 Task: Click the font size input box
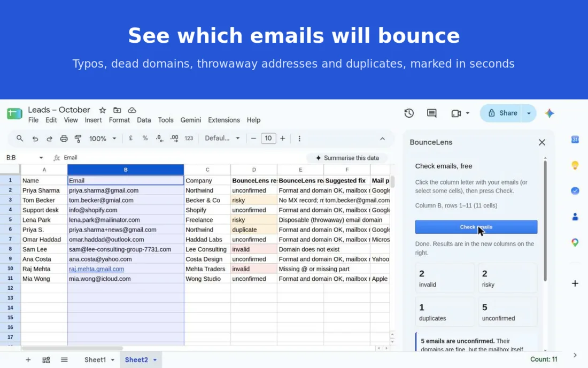[x=268, y=138]
